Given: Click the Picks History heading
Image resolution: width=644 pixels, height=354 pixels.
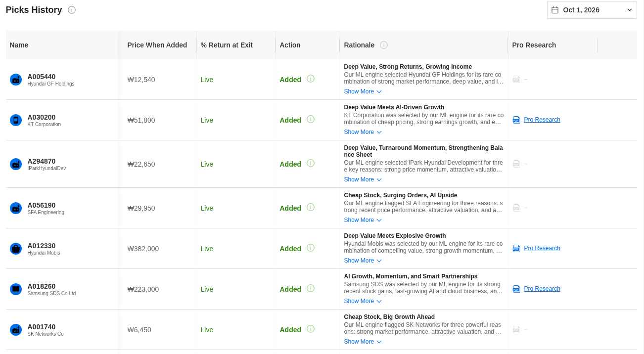Looking at the screenshot, I should coord(34,10).
